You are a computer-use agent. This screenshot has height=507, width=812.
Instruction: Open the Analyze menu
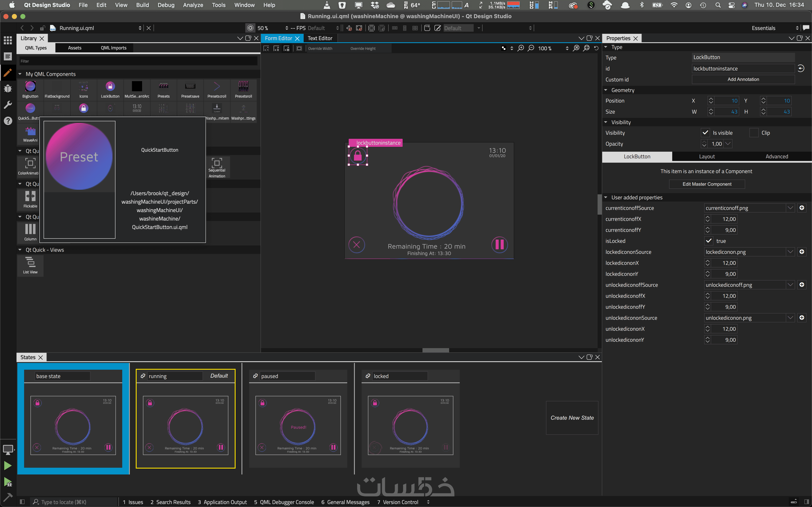193,5
